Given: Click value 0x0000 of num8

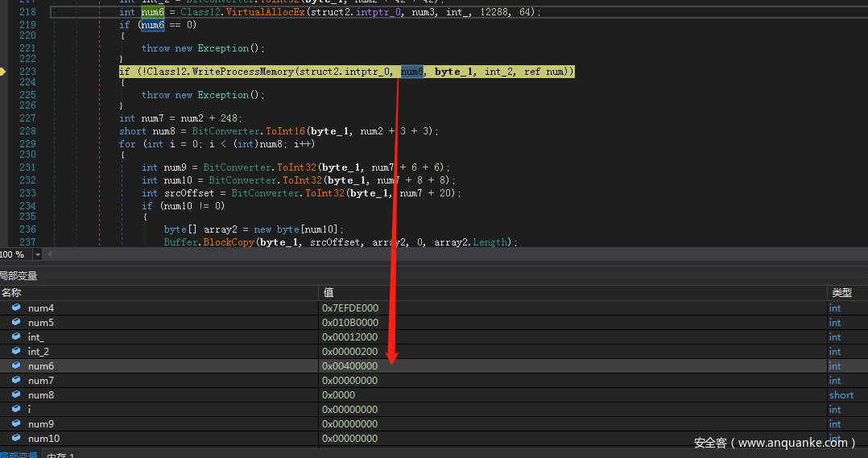Looking at the screenshot, I should (x=339, y=395).
